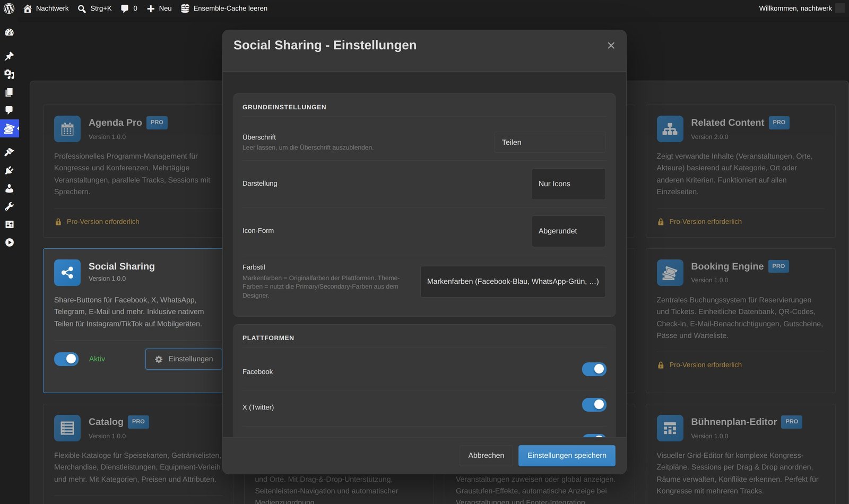Click the Abbrechen button
Image resolution: width=849 pixels, height=504 pixels.
[x=486, y=456]
